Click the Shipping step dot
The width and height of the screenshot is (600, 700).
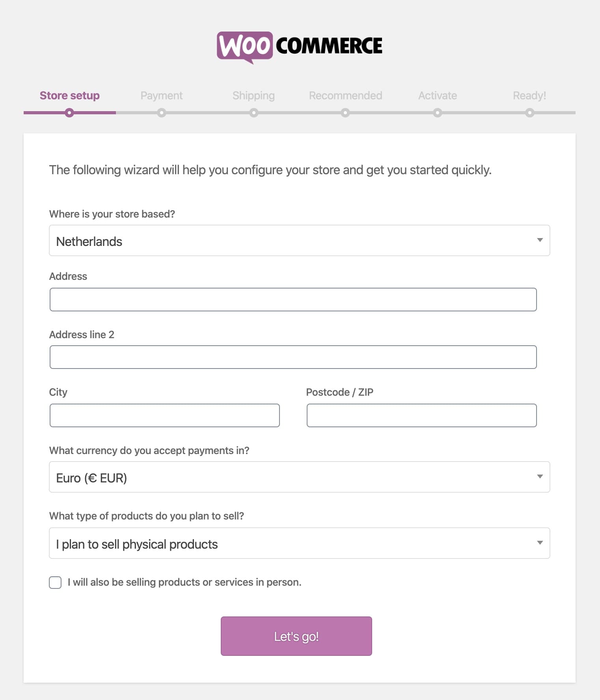253,113
